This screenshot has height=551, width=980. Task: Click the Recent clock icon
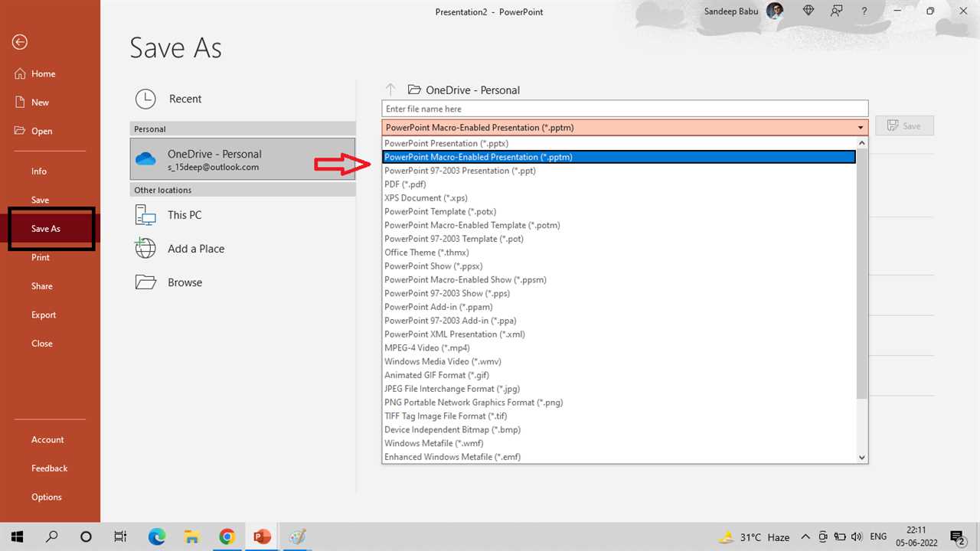pyautogui.click(x=145, y=99)
